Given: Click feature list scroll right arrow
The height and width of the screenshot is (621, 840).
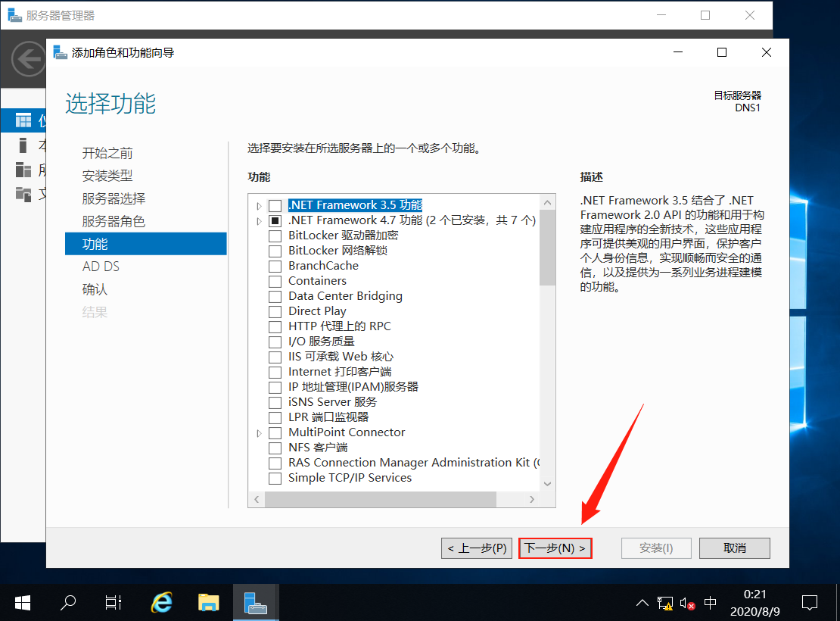Looking at the screenshot, I should 531,499.
